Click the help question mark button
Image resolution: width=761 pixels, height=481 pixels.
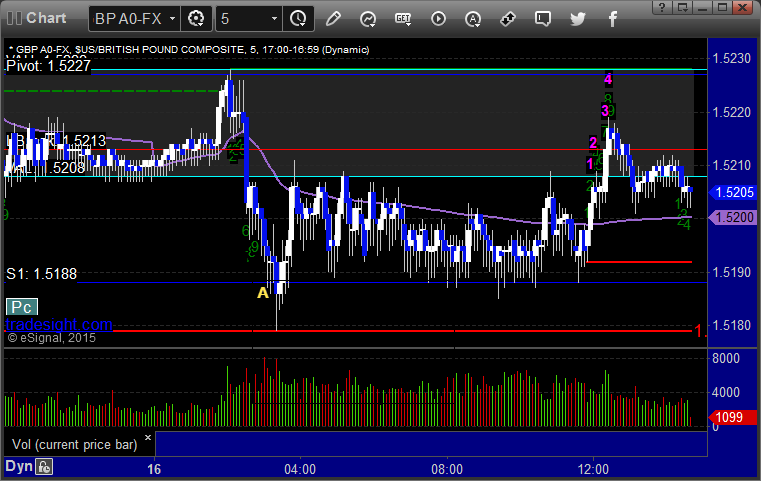pos(662,7)
